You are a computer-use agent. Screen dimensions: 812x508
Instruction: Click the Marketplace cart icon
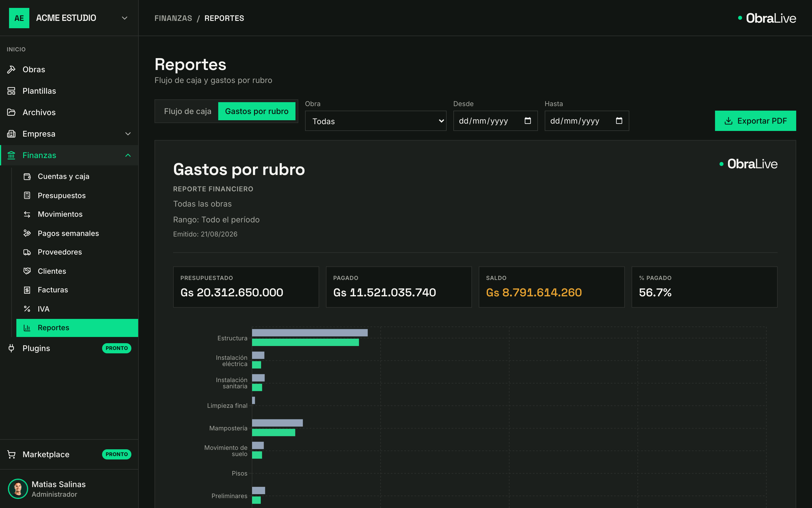(x=11, y=455)
